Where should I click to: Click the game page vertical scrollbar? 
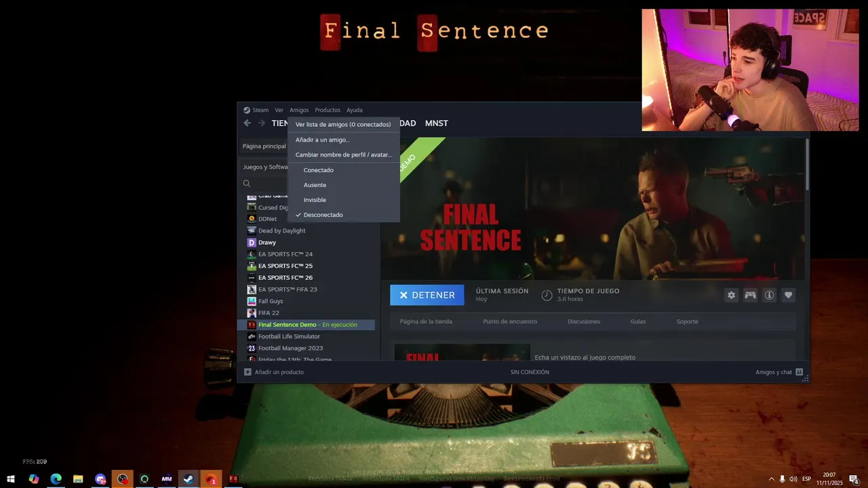(x=807, y=164)
